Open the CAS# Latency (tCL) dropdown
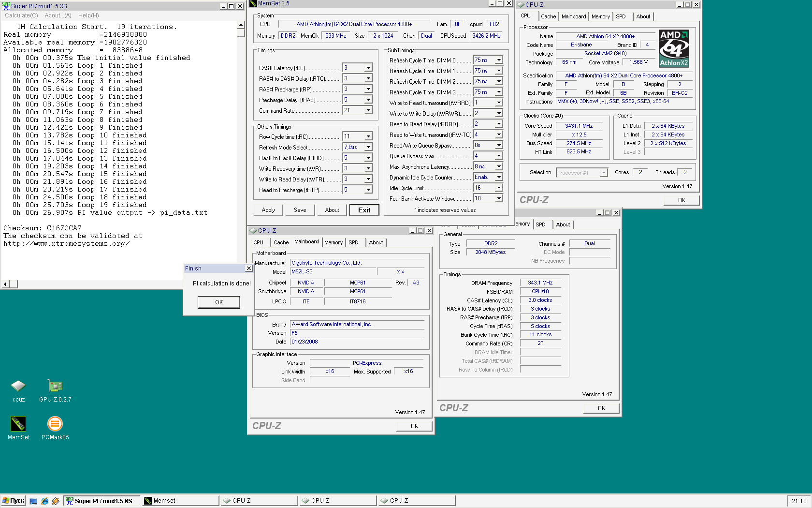Image resolution: width=812 pixels, height=508 pixels. click(368, 68)
